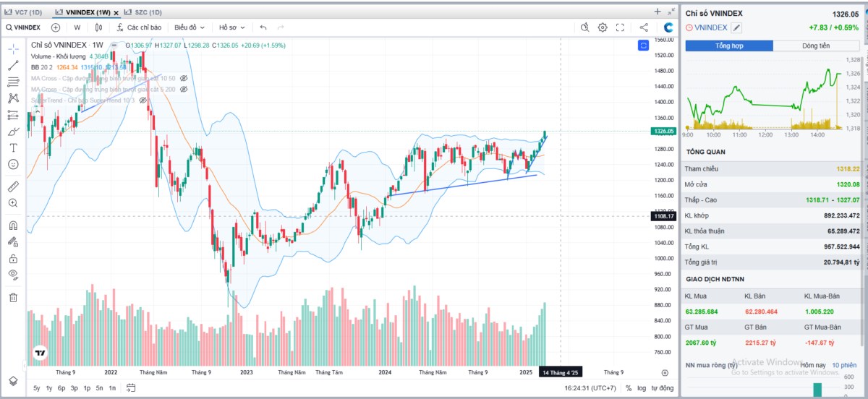The image size is (868, 399).
Task: Toggle log scale
Action: point(641,388)
